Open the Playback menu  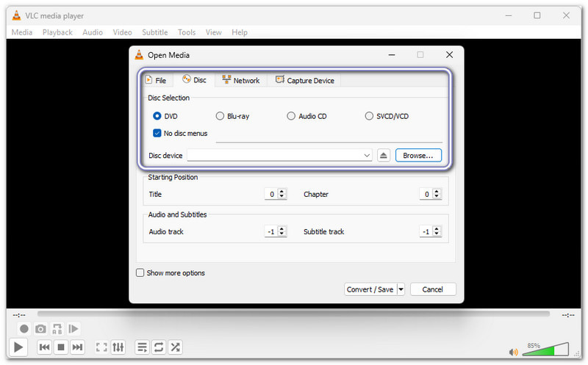tap(57, 32)
